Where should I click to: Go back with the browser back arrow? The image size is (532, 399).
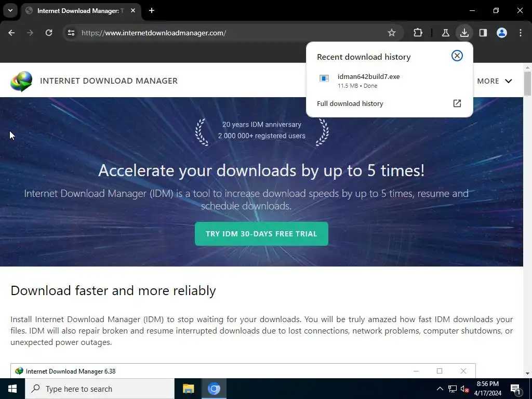click(x=11, y=33)
